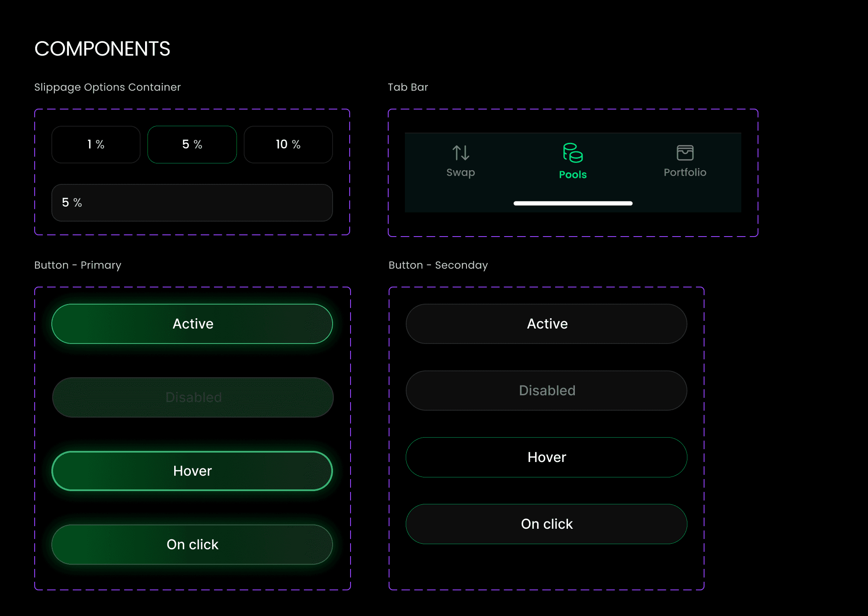Click the white active tab indicator bar
The height and width of the screenshot is (616, 868).
573,203
